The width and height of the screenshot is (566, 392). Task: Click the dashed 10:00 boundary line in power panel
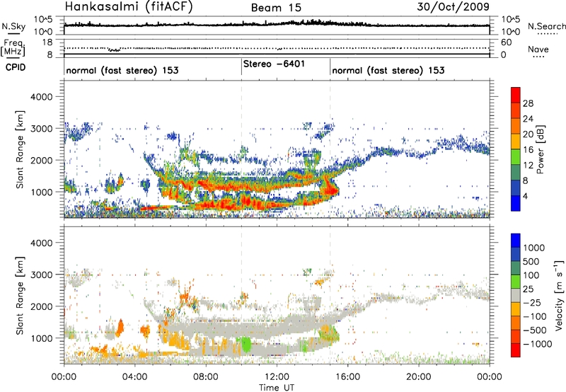(x=241, y=149)
